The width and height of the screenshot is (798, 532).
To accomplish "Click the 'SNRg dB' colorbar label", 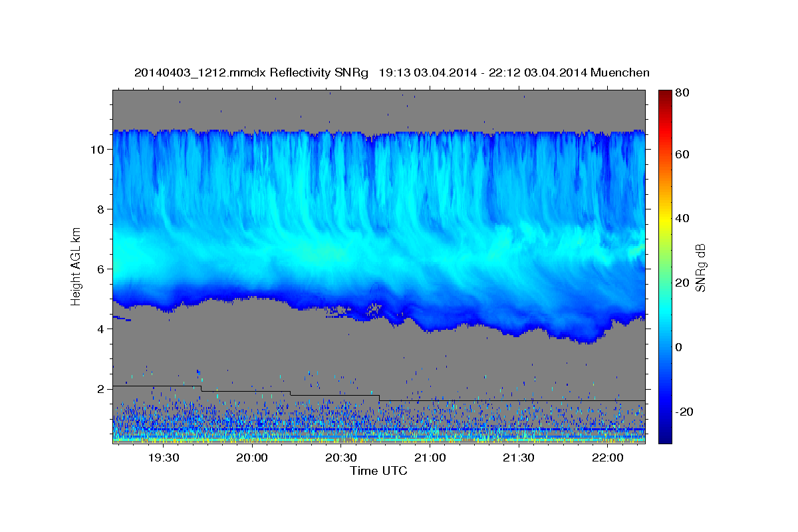I will [x=700, y=267].
